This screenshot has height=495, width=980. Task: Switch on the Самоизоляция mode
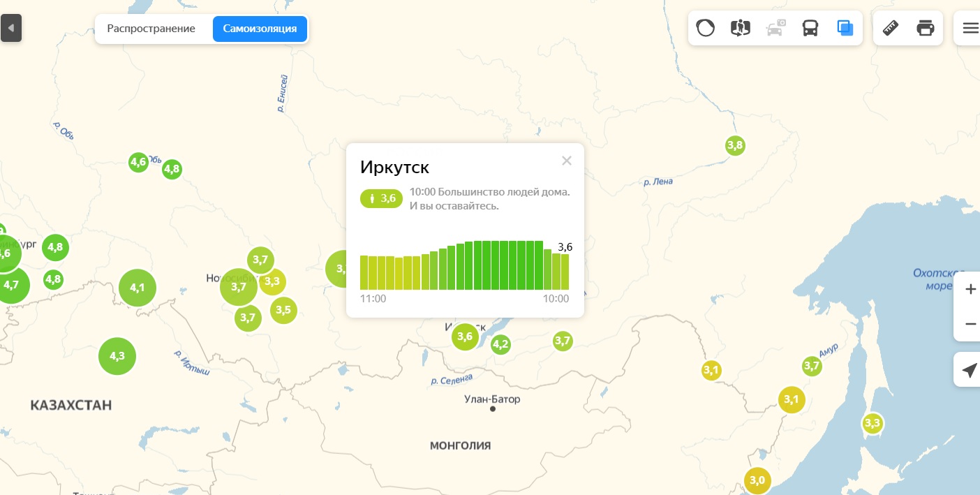click(x=260, y=29)
